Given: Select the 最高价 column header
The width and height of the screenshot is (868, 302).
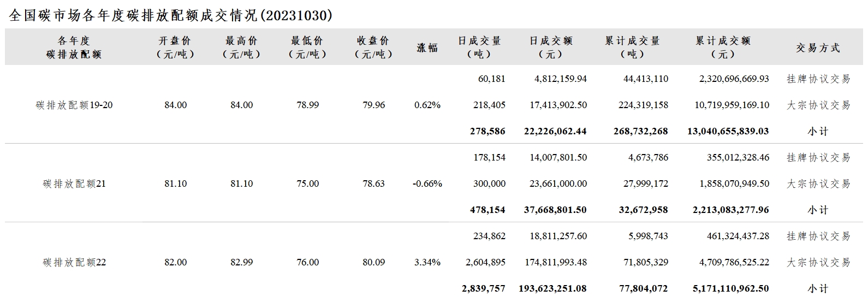Looking at the screenshot, I should tap(241, 48).
